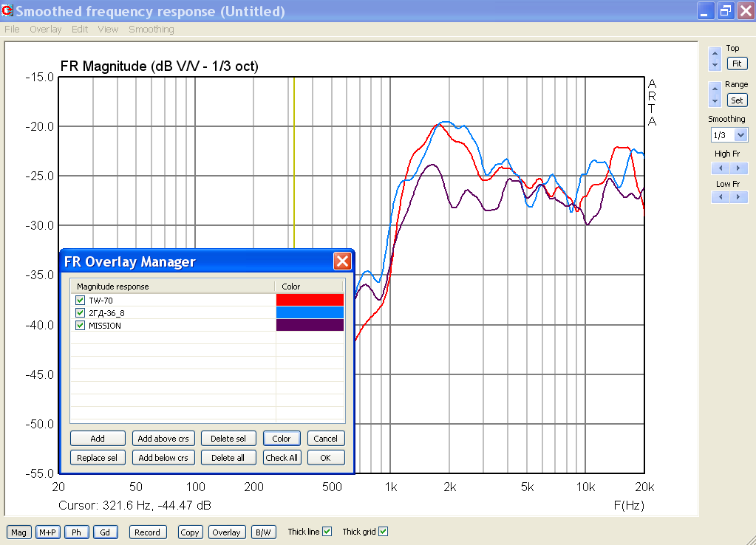
Task: Open the Edit menu
Action: (x=80, y=30)
